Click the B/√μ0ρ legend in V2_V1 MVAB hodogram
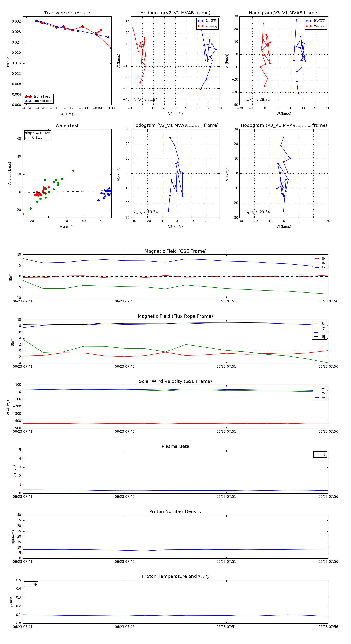This screenshot has width=351, height=644. tap(207, 21)
